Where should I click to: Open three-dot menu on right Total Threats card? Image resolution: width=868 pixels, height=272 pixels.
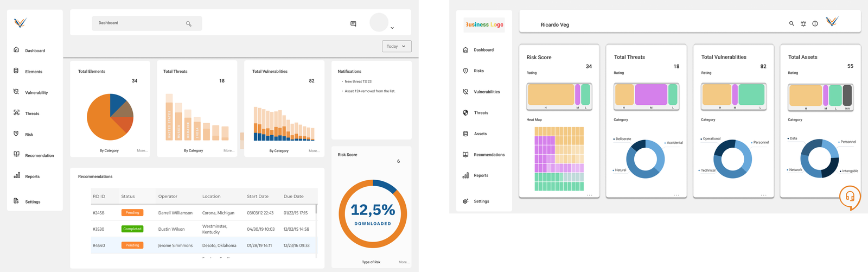pyautogui.click(x=676, y=195)
